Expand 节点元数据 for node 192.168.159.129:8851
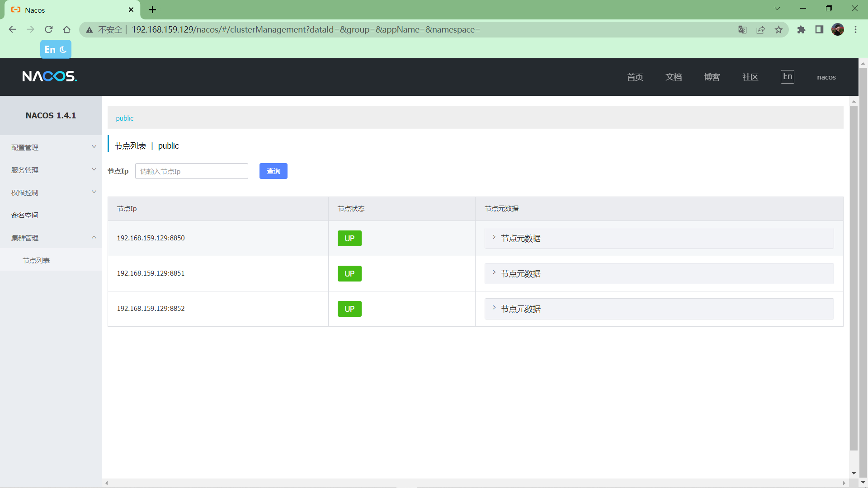 pyautogui.click(x=659, y=274)
